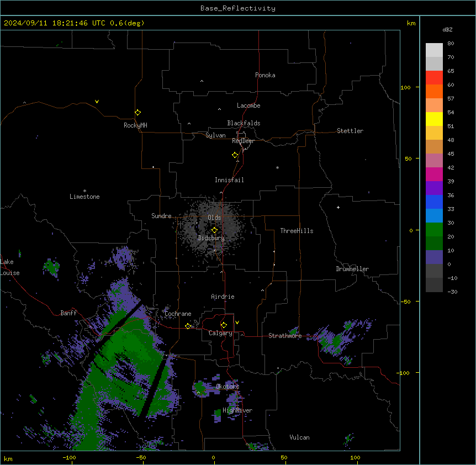This screenshot has height=465, width=476.
Task: Select the Sylvan label
Action: click(215, 135)
